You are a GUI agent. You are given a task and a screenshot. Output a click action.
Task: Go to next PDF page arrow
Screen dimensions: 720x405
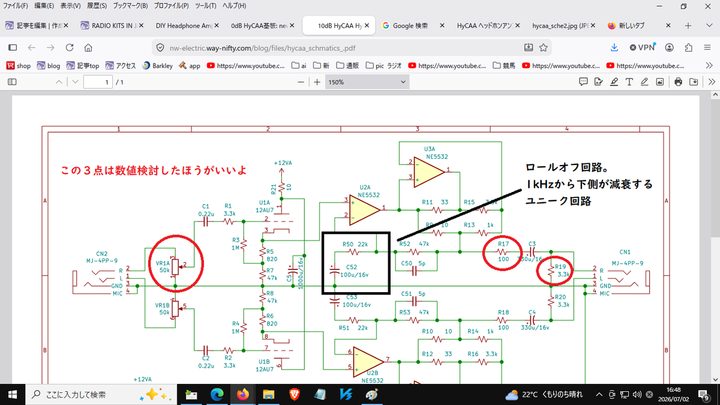pos(75,82)
